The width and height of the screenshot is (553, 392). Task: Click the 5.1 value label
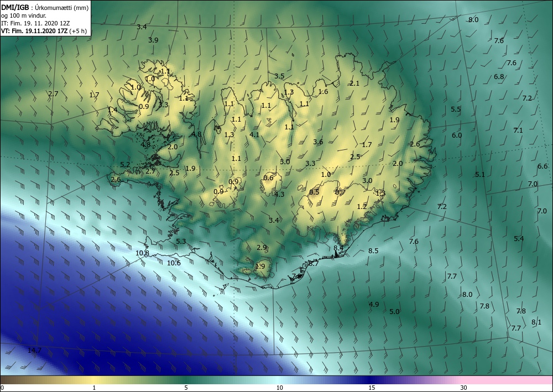[x=480, y=175]
